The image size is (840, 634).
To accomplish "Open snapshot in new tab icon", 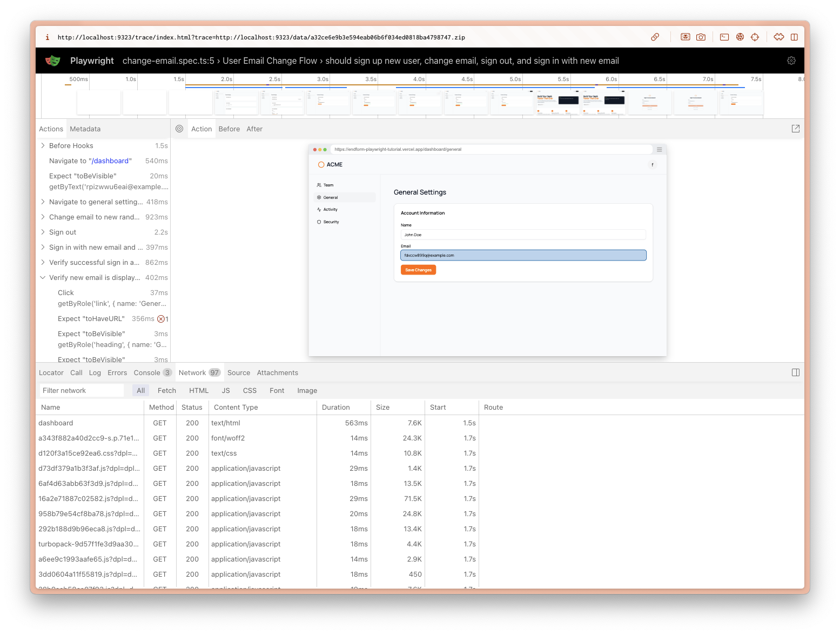I will pos(795,129).
